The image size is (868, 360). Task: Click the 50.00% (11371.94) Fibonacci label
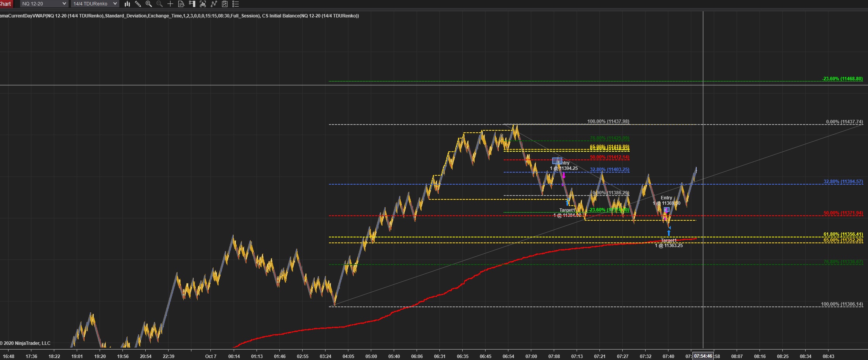tap(843, 213)
